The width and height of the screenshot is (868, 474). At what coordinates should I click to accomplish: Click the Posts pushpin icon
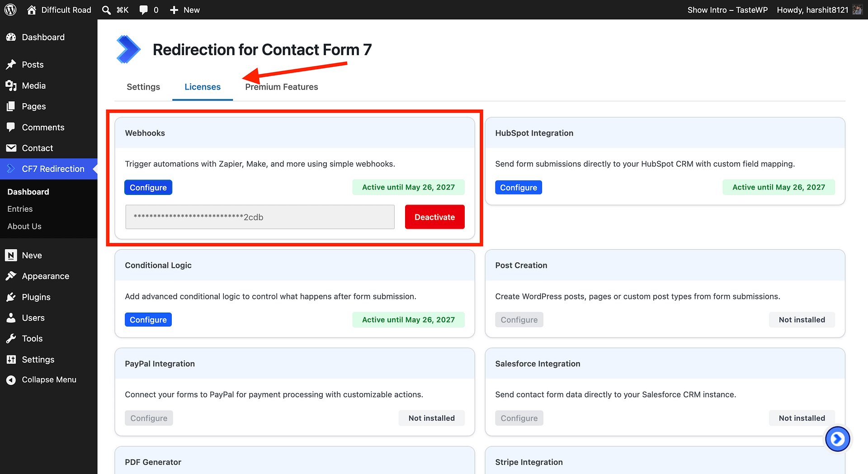[x=11, y=65]
